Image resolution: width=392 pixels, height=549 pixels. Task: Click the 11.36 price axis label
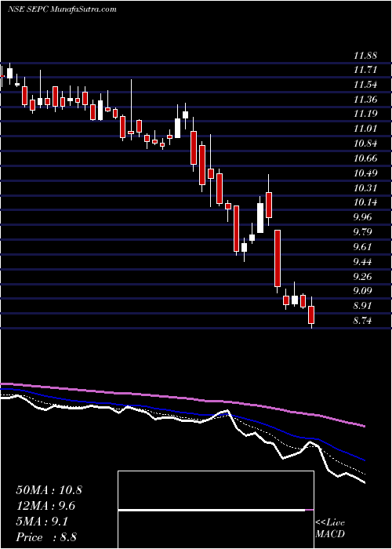(365, 100)
